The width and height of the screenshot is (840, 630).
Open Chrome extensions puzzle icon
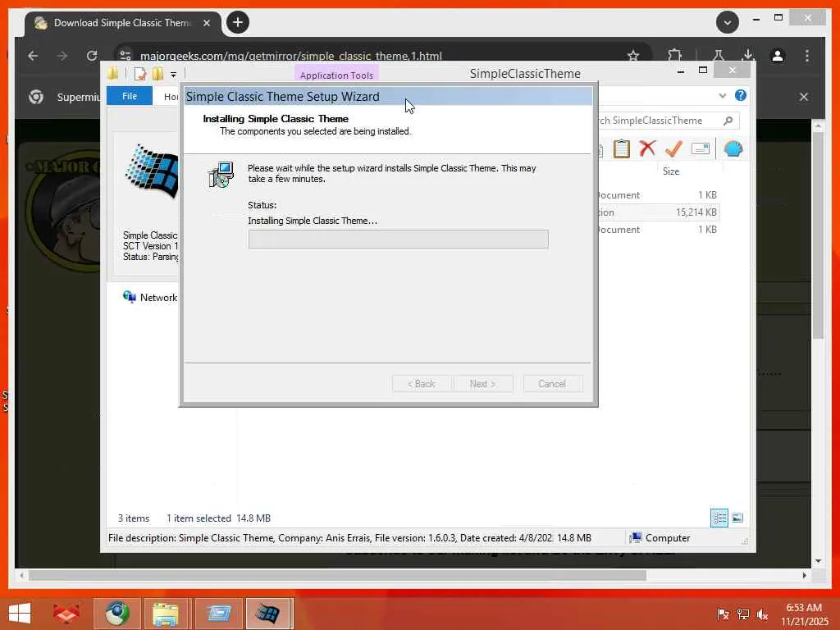point(674,55)
